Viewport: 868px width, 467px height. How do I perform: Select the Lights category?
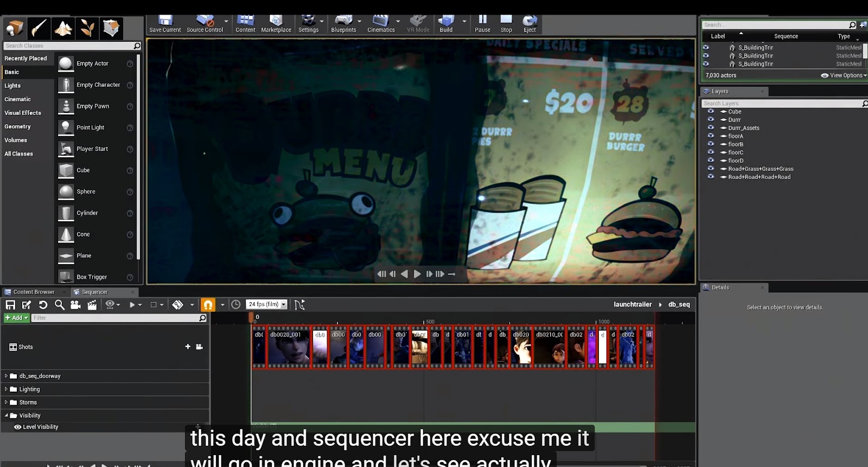12,86
